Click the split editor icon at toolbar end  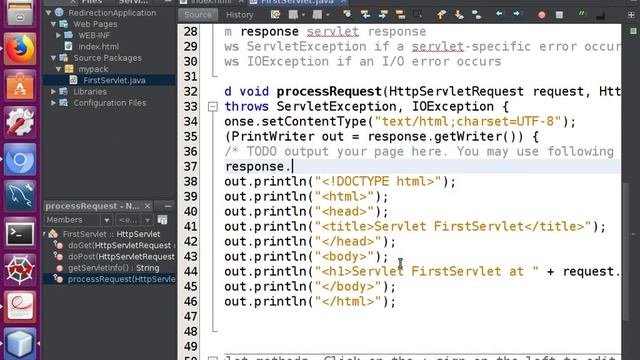coord(631,15)
